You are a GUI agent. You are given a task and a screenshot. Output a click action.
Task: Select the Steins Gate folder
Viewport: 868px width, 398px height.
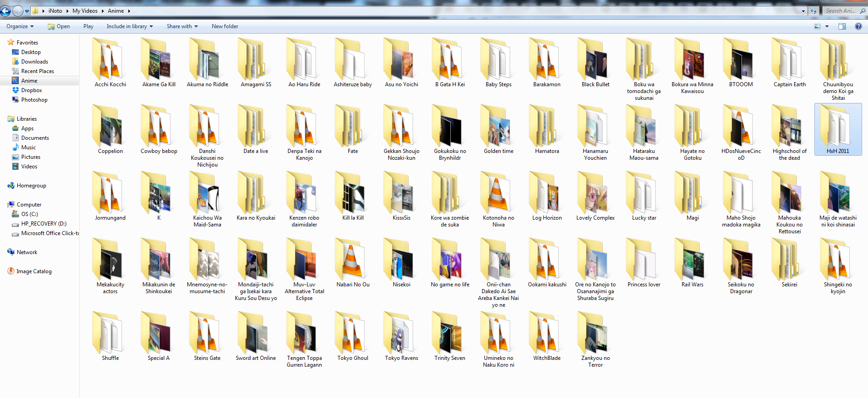pyautogui.click(x=207, y=336)
